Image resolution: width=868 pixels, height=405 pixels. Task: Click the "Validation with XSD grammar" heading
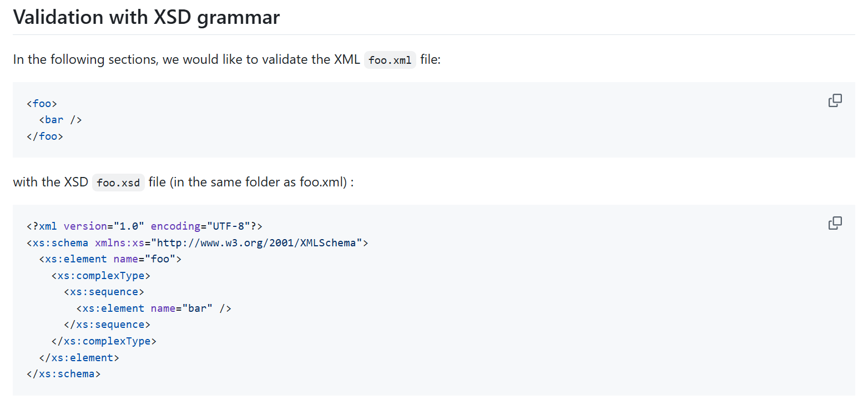point(147,18)
